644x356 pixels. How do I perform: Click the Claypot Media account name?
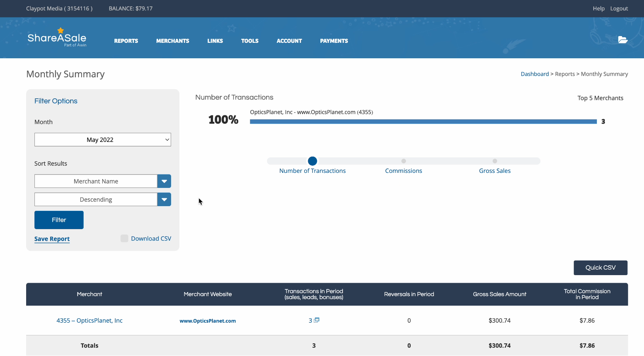(59, 8)
